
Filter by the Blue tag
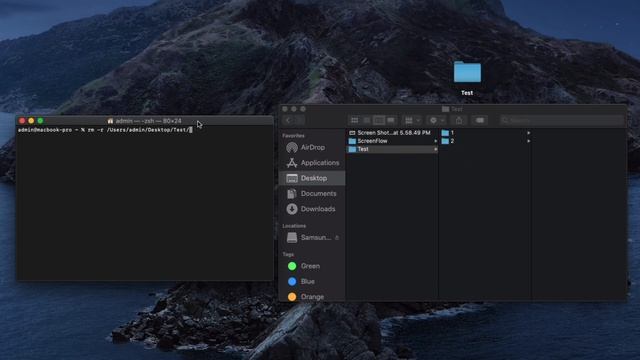312,282
